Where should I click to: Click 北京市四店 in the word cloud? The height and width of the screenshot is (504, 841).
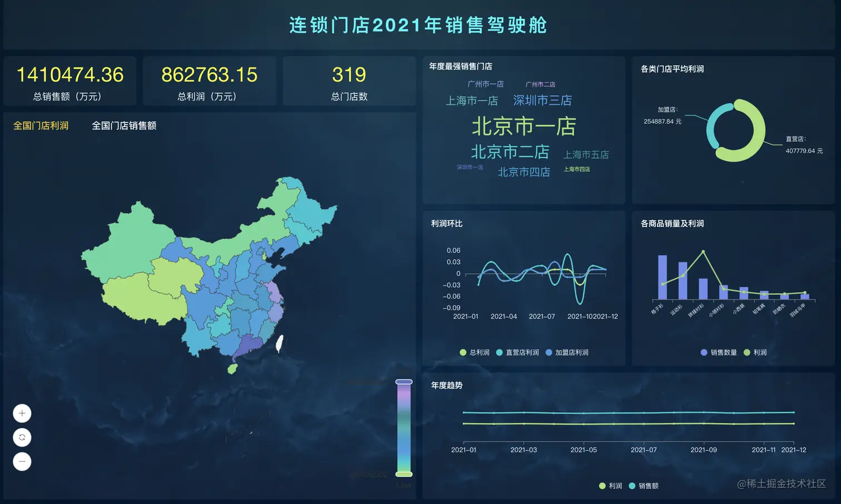(524, 172)
